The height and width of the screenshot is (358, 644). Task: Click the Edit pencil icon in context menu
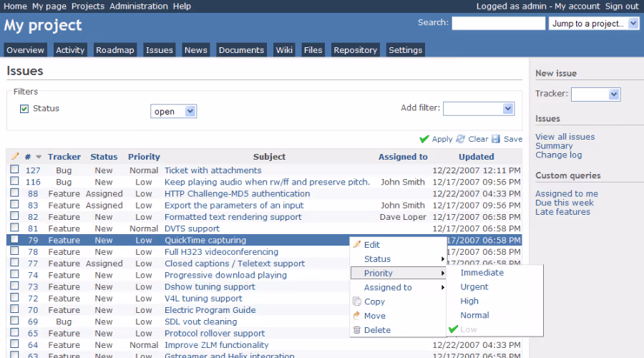point(357,245)
